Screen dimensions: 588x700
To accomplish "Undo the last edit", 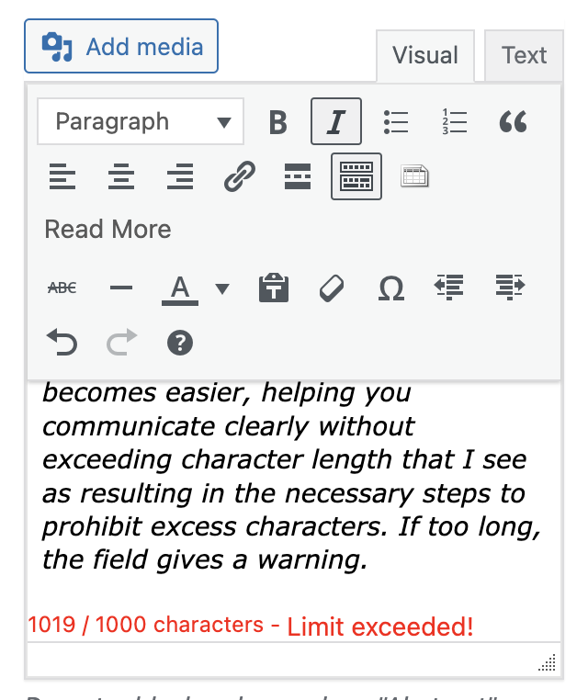I will pyautogui.click(x=62, y=344).
